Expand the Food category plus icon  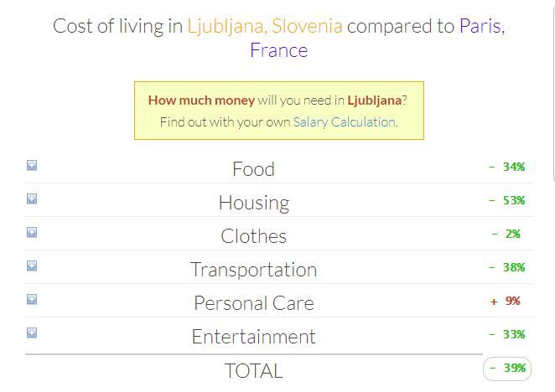point(32,165)
